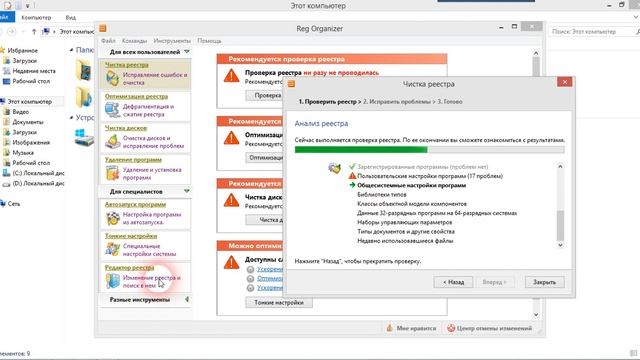640x360 pixels.
Task: Open the Startup programs icon
Action: coord(112,218)
